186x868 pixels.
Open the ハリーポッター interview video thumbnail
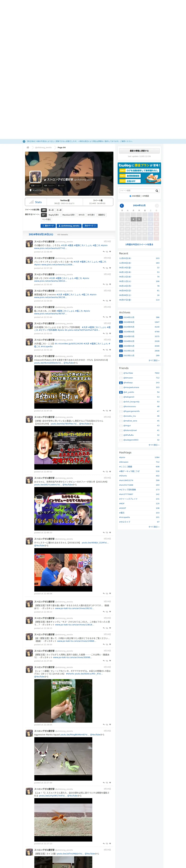(x=63, y=509)
